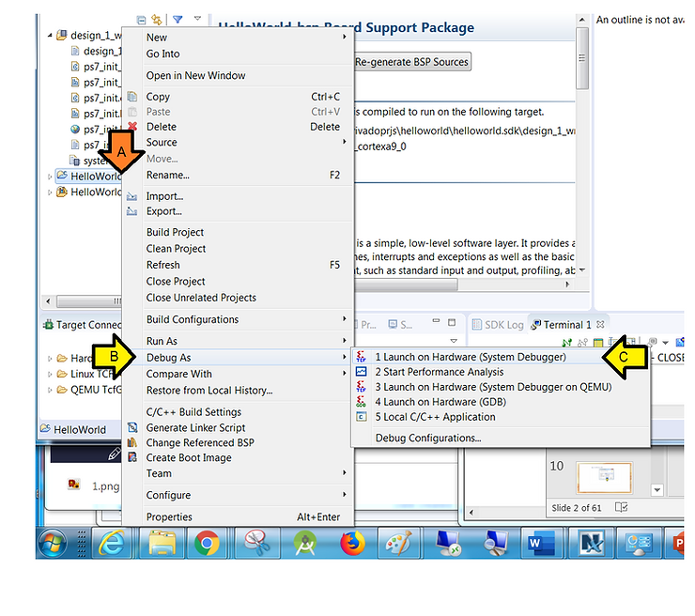
Task: Open Debug Configurations... entry
Action: click(x=427, y=438)
